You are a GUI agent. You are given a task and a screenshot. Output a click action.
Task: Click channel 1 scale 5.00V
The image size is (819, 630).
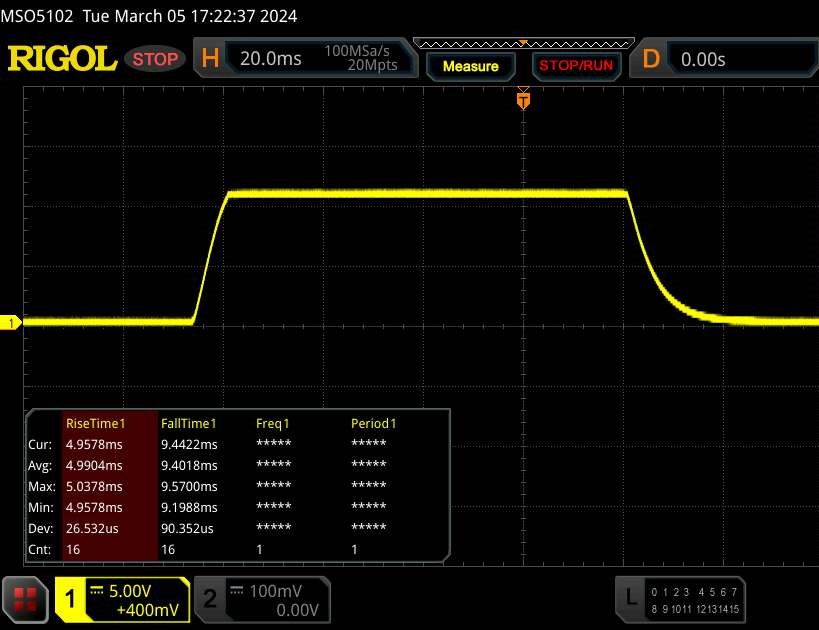130,591
